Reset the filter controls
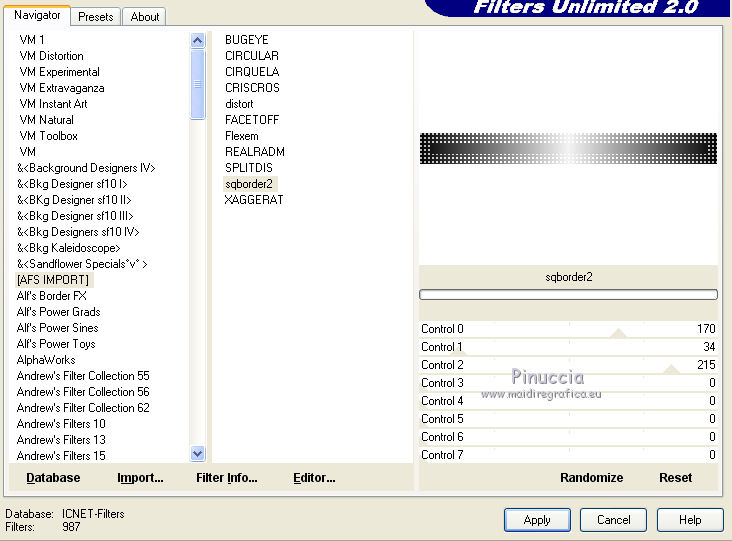 click(x=676, y=478)
